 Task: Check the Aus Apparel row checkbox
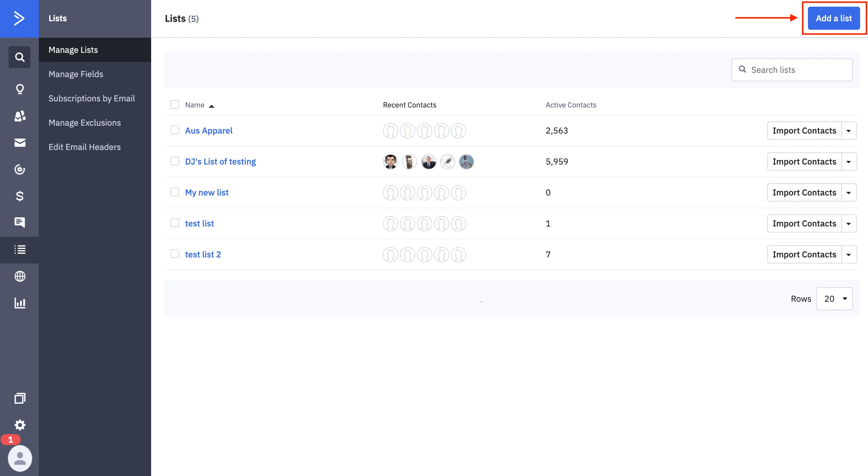click(x=175, y=130)
